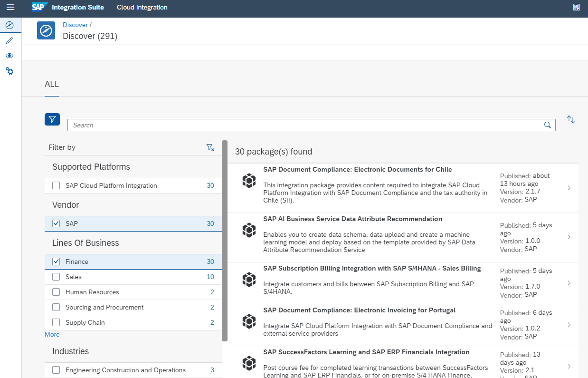Click '30 package(s) found' text
Image resolution: width=588 pixels, height=378 pixels.
pos(274,152)
